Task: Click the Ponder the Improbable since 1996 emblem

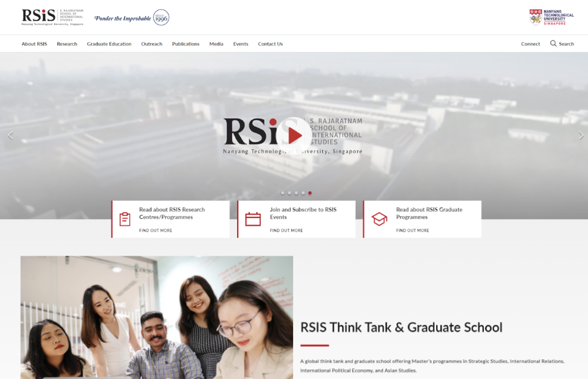Action: click(132, 18)
